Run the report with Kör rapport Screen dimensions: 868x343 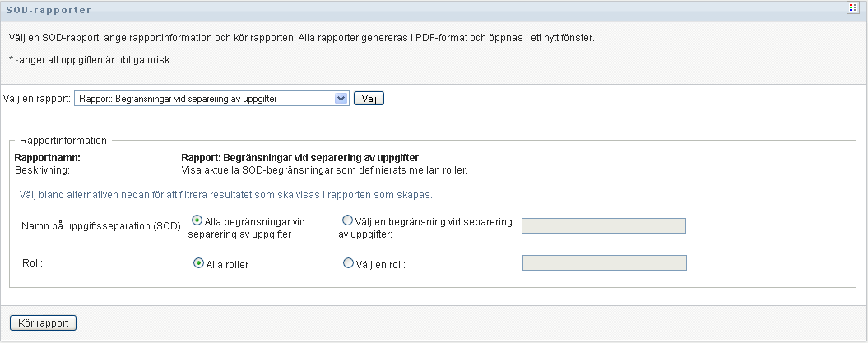(43, 322)
